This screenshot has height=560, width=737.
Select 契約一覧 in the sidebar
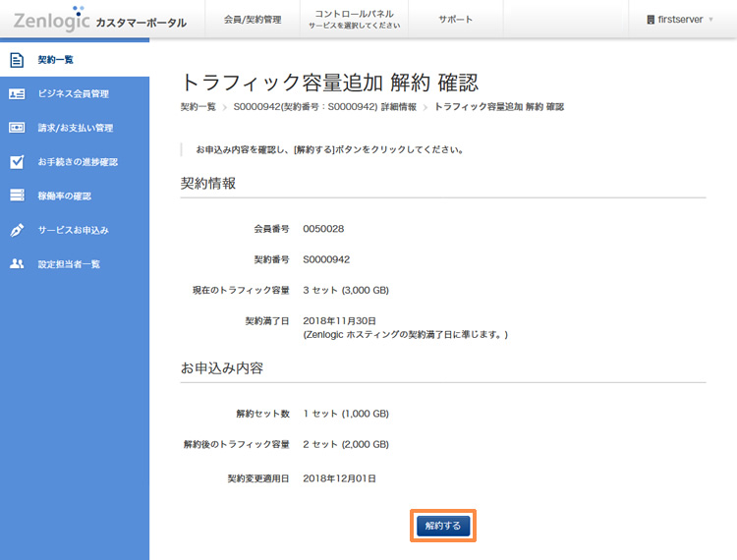(x=56, y=60)
